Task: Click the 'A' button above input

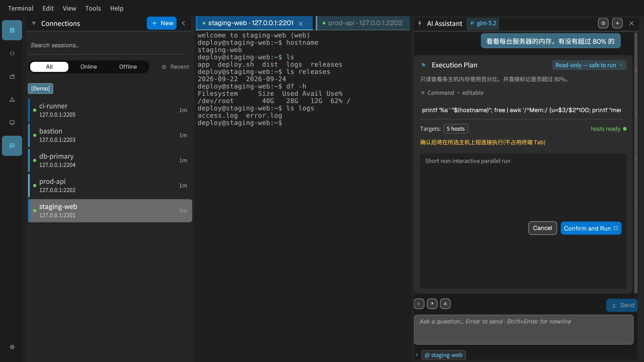Action: tap(445, 304)
